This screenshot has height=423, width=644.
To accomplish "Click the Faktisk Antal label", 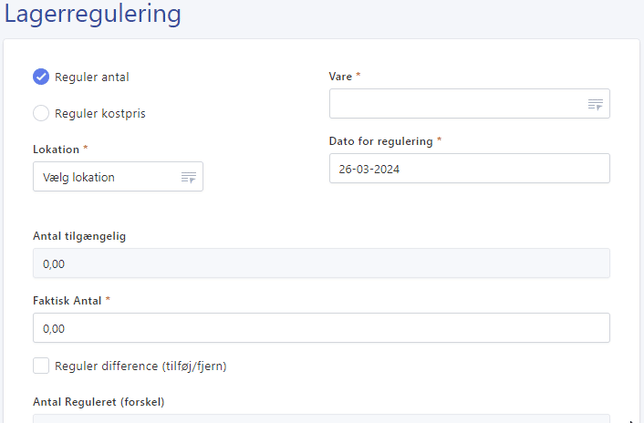I will (67, 300).
